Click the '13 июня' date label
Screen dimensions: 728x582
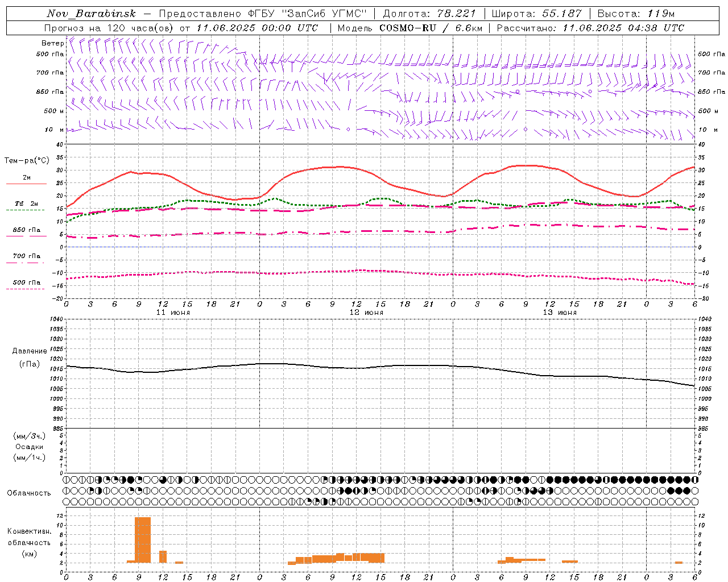click(x=560, y=313)
